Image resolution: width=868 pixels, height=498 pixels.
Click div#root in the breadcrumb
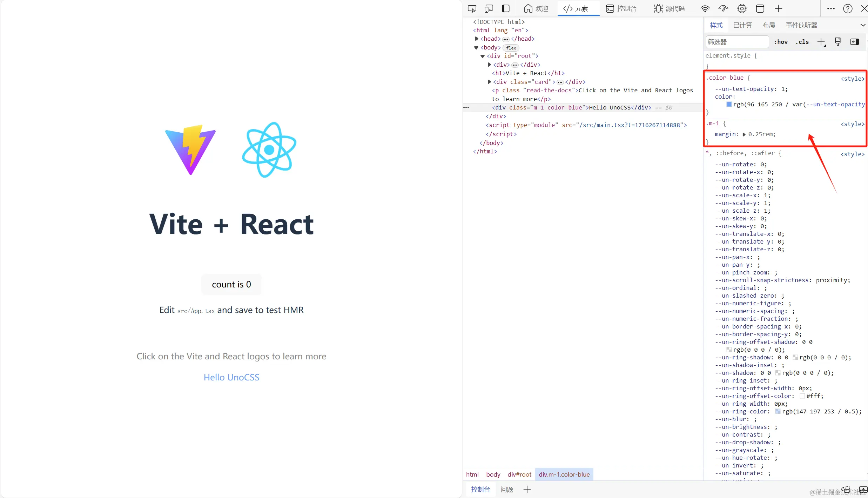[519, 474]
